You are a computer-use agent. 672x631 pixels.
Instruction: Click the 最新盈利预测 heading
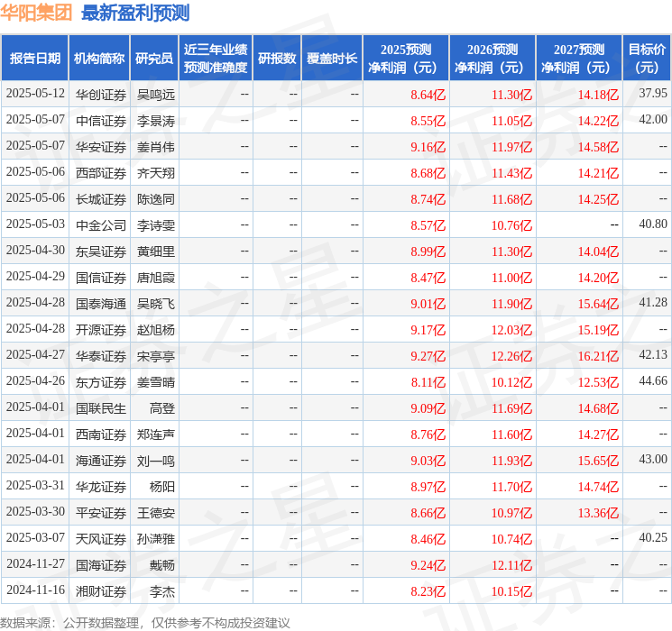tap(135, 13)
